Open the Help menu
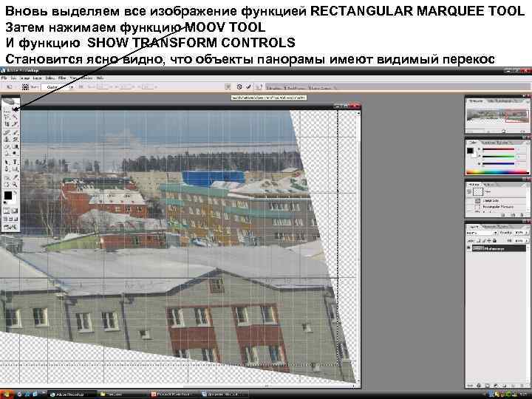The width and height of the screenshot is (532, 399). (x=100, y=78)
